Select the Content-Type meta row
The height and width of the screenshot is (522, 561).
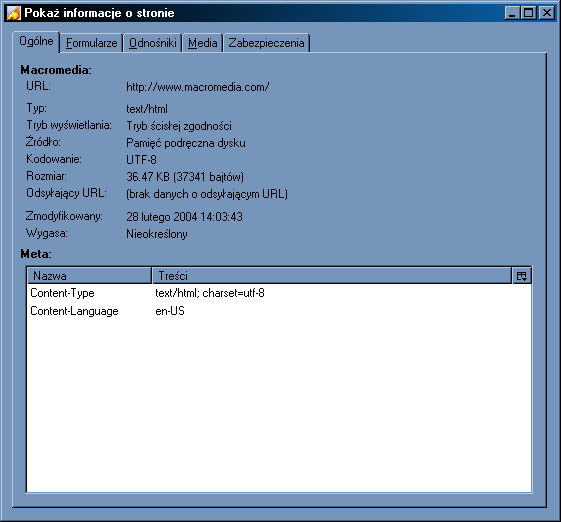tap(279, 293)
